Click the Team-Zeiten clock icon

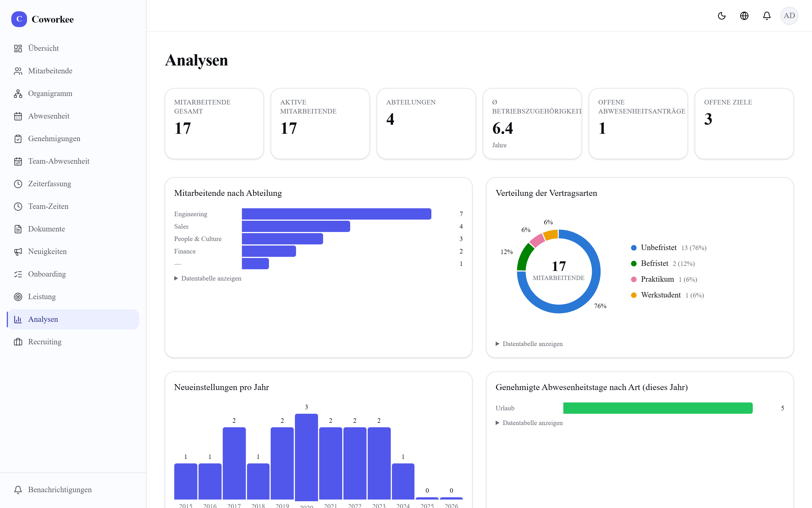(x=18, y=206)
